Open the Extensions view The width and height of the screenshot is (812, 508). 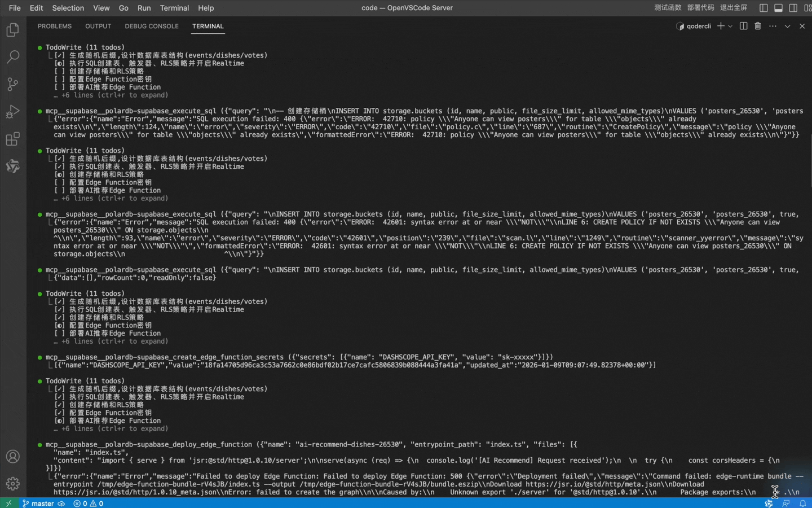click(12, 139)
